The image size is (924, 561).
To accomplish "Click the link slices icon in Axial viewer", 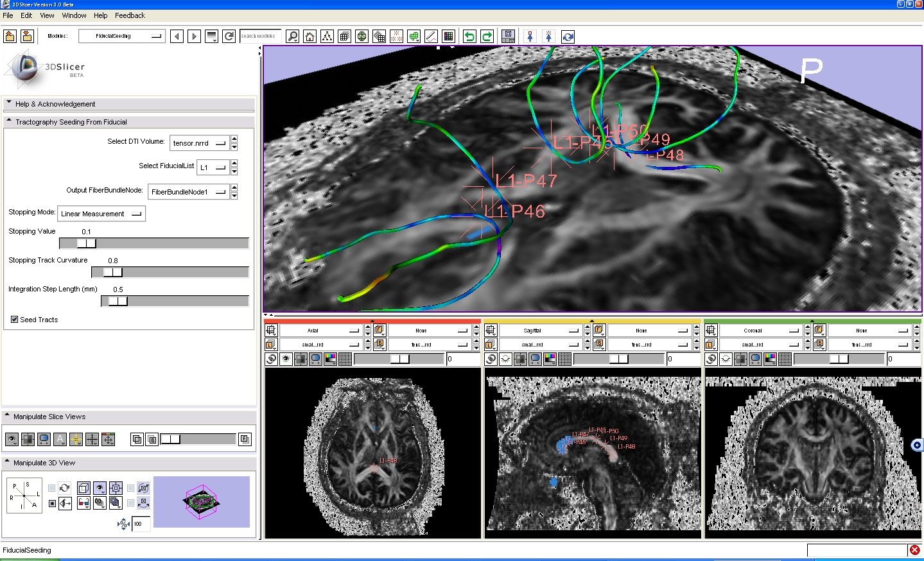I will point(272,359).
